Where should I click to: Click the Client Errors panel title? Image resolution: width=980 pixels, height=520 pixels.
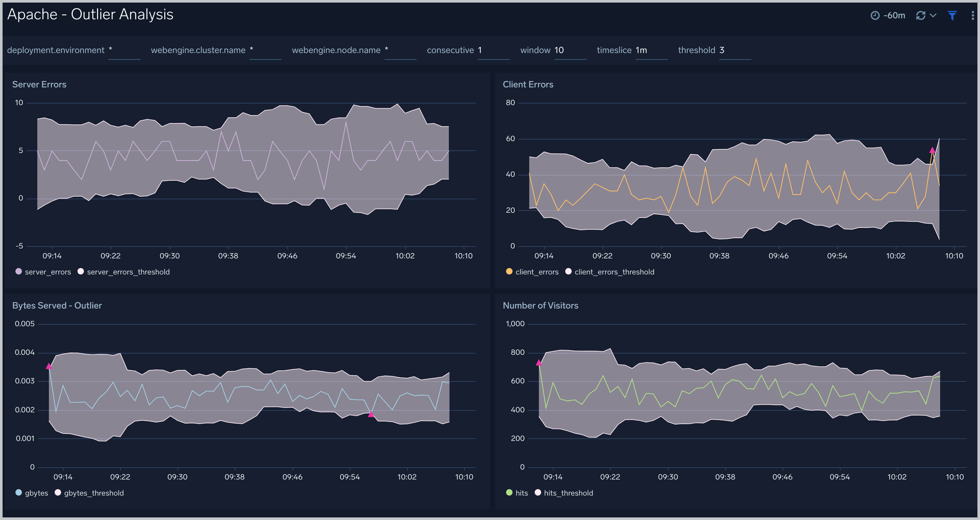coord(528,85)
